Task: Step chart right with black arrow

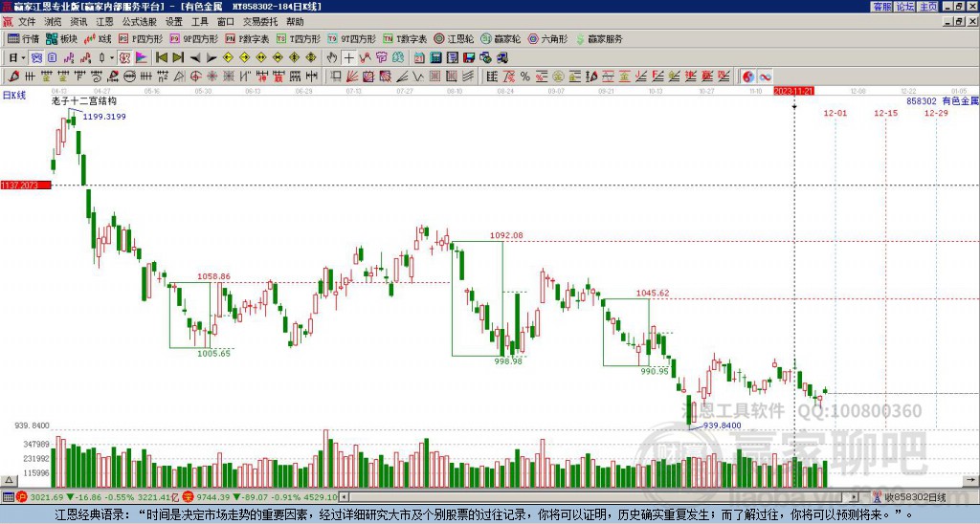Action: (x=212, y=58)
